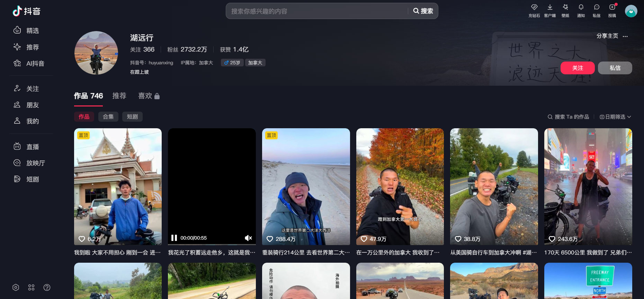This screenshot has width=644, height=299.
Task: Open the user avatar in top right
Action: (631, 11)
